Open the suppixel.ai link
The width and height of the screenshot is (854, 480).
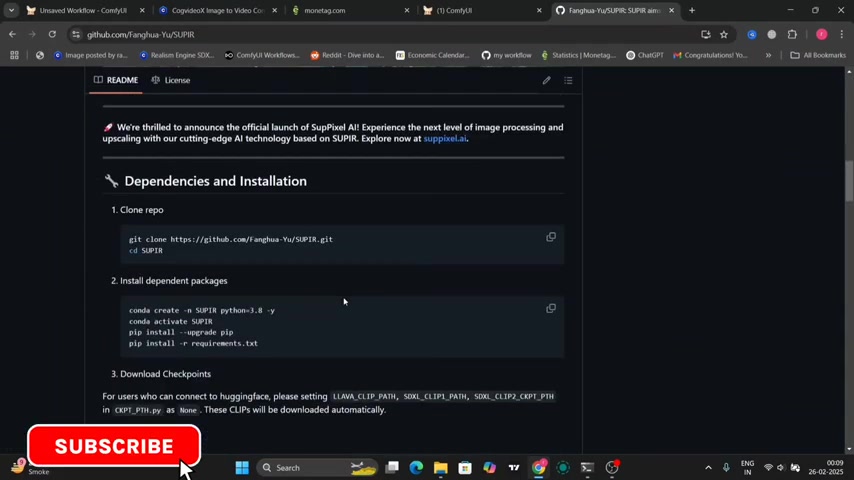pyautogui.click(x=444, y=139)
